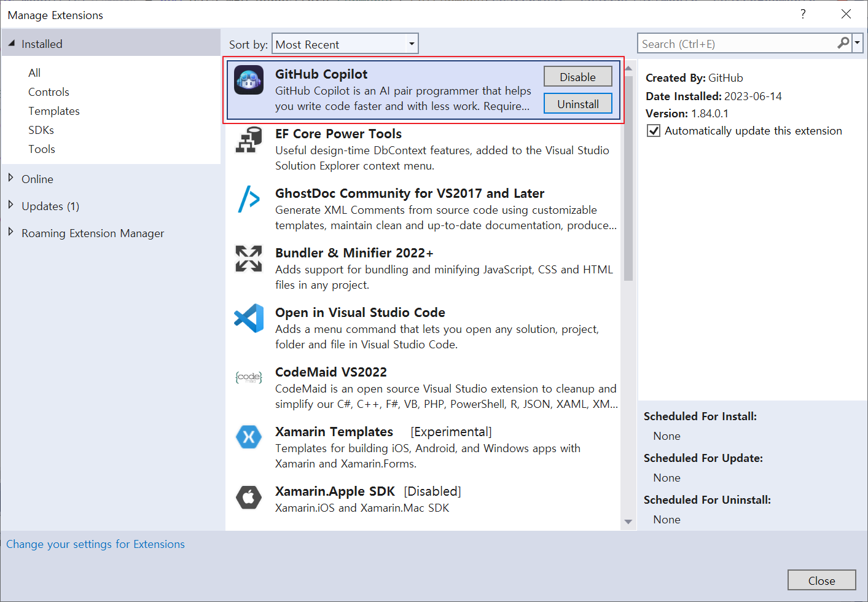The width and height of the screenshot is (868, 602).
Task: Collapse the Installed category
Action: 11,44
